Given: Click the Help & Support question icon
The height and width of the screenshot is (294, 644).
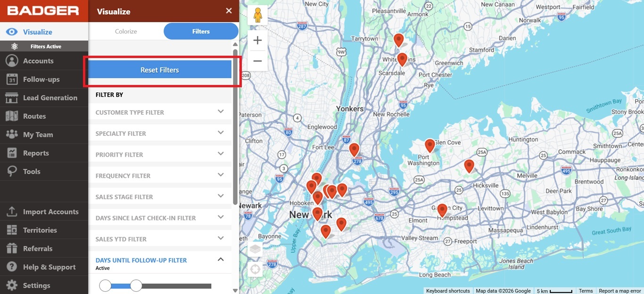Looking at the screenshot, I should [x=12, y=267].
